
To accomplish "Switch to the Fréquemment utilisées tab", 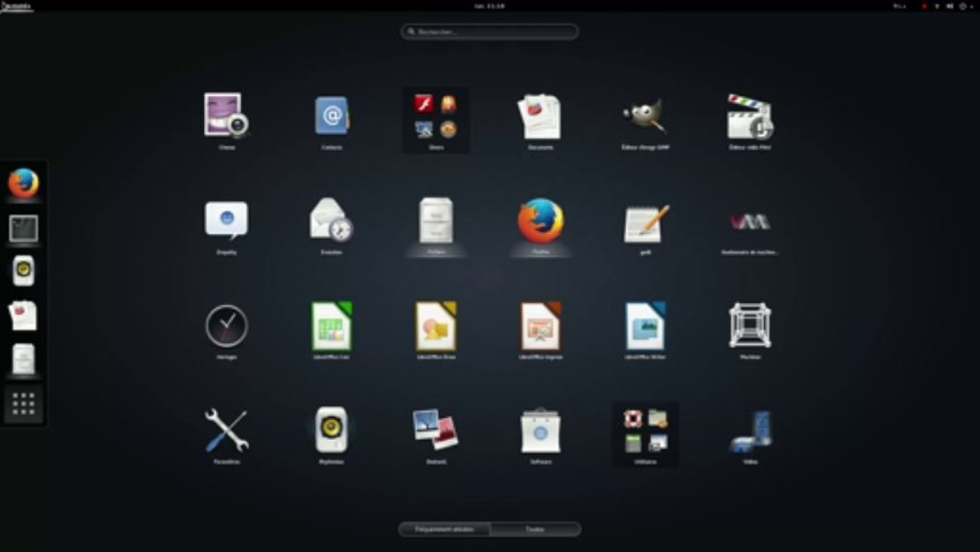I will pos(444,529).
